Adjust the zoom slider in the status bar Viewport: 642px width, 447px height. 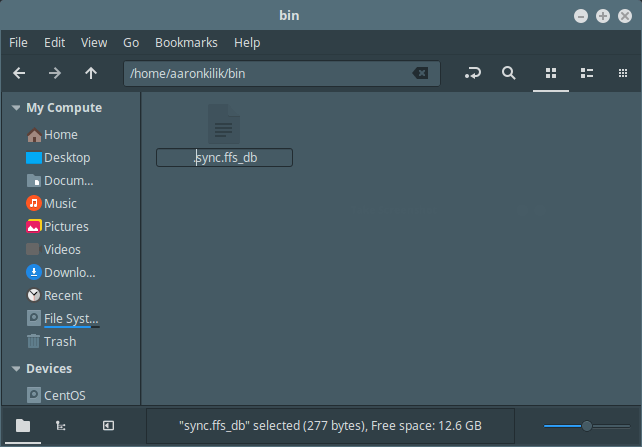pos(586,425)
